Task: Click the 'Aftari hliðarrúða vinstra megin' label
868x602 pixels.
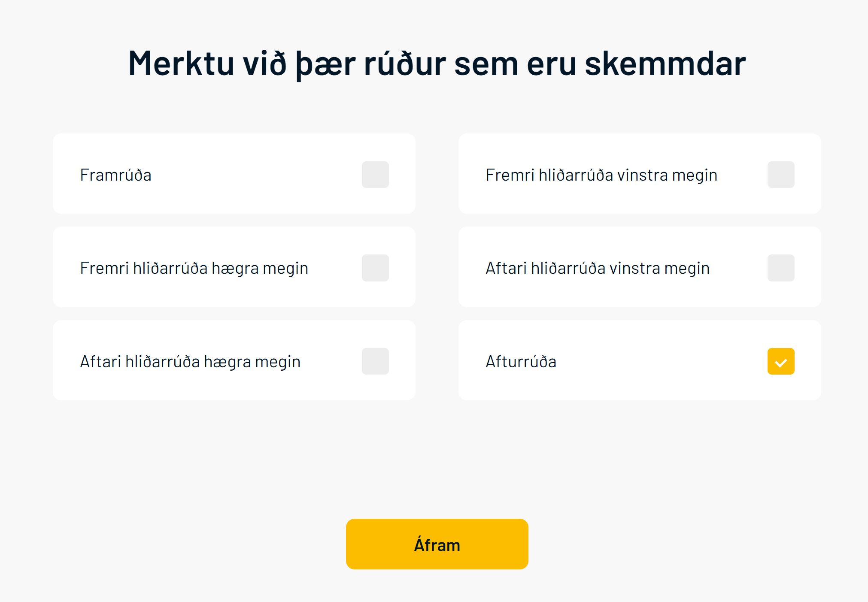Action: coord(597,268)
